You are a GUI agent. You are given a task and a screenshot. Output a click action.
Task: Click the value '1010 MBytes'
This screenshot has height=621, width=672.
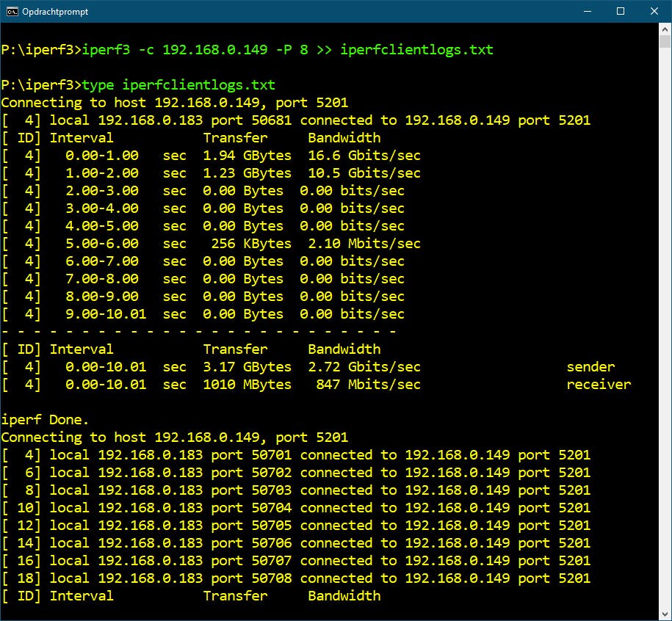click(x=248, y=385)
